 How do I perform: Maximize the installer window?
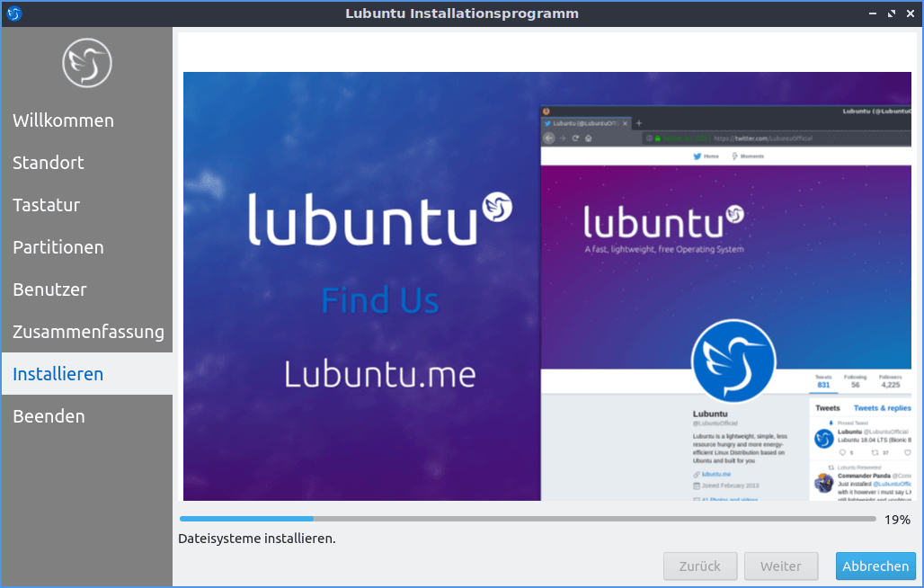[892, 13]
